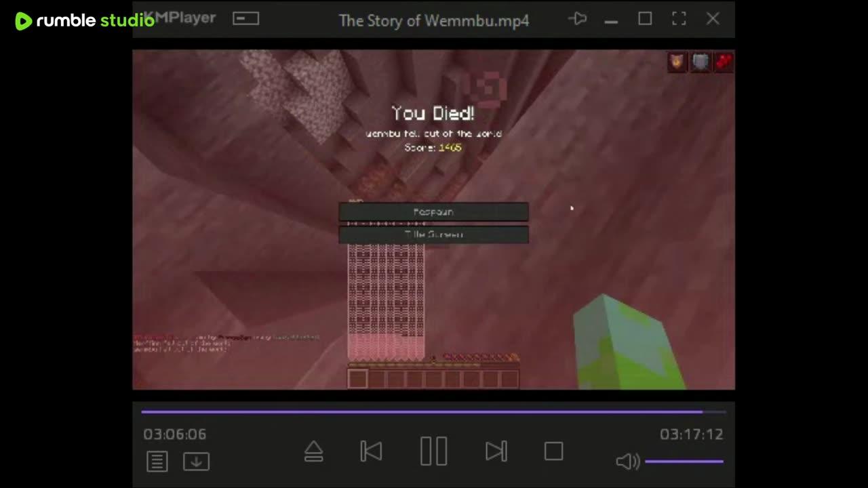Screen dimensions: 868x488
Task: Open the playlist panel icon
Action: pos(157,462)
